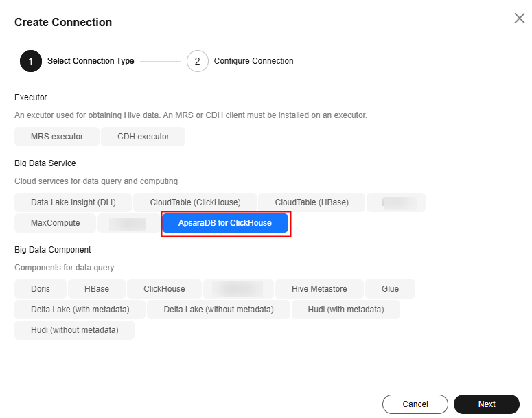Click 'Cloud services for data query and computing'

pyautogui.click(x=96, y=181)
